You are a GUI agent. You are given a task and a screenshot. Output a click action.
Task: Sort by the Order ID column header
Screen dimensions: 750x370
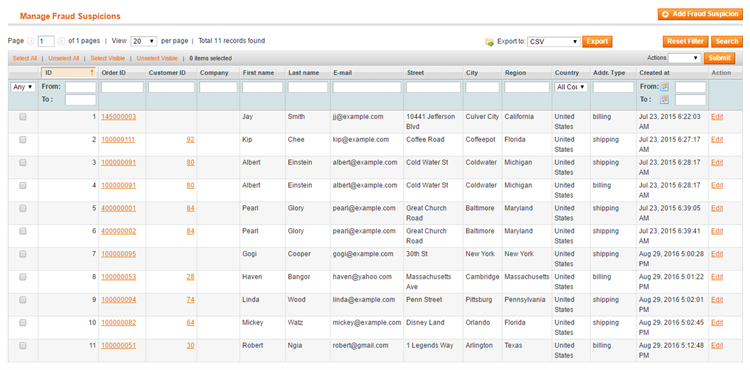coord(114,73)
